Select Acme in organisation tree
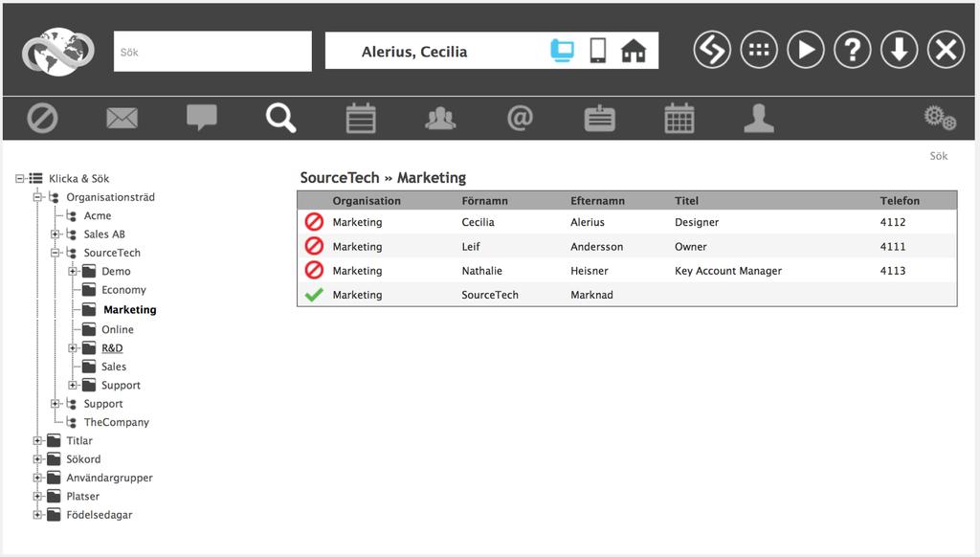The height and width of the screenshot is (557, 980). (98, 215)
